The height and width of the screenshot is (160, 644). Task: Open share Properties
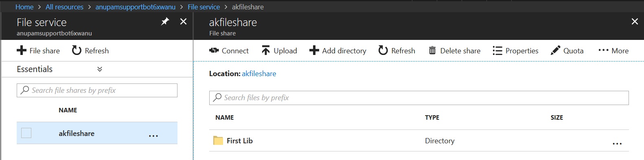(x=515, y=50)
